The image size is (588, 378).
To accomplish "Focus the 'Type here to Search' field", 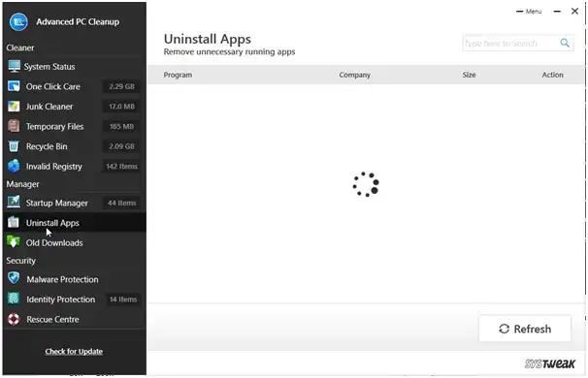I will pos(518,43).
